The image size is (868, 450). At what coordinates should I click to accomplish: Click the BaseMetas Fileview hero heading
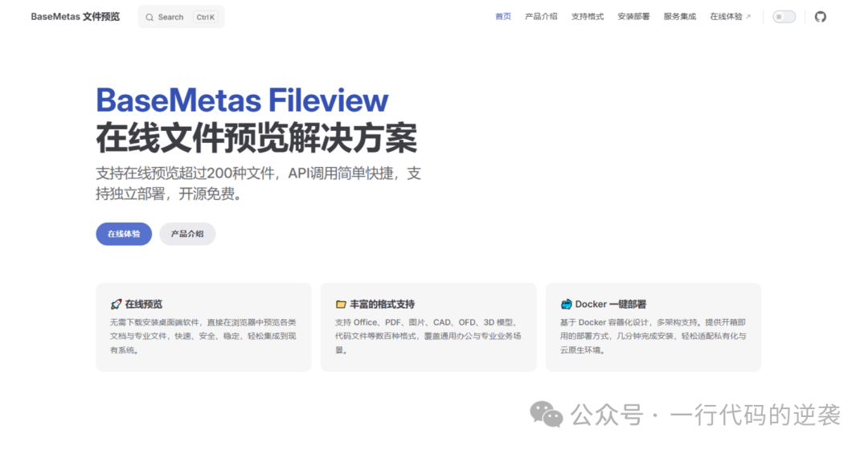click(242, 101)
